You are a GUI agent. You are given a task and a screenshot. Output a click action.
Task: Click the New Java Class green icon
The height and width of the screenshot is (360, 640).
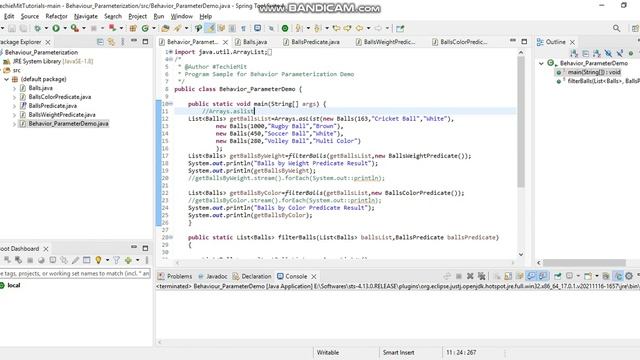click(x=145, y=28)
